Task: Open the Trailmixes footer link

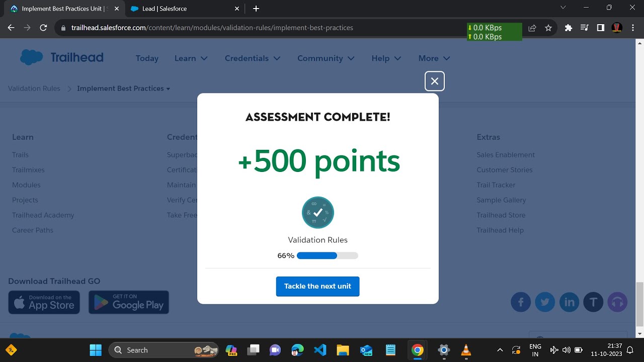Action: tap(28, 170)
